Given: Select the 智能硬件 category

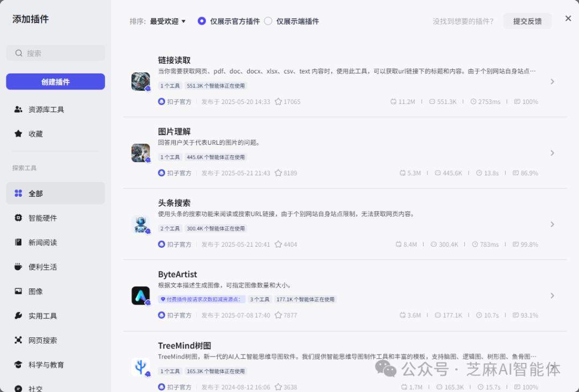Looking at the screenshot, I should click(x=55, y=218).
